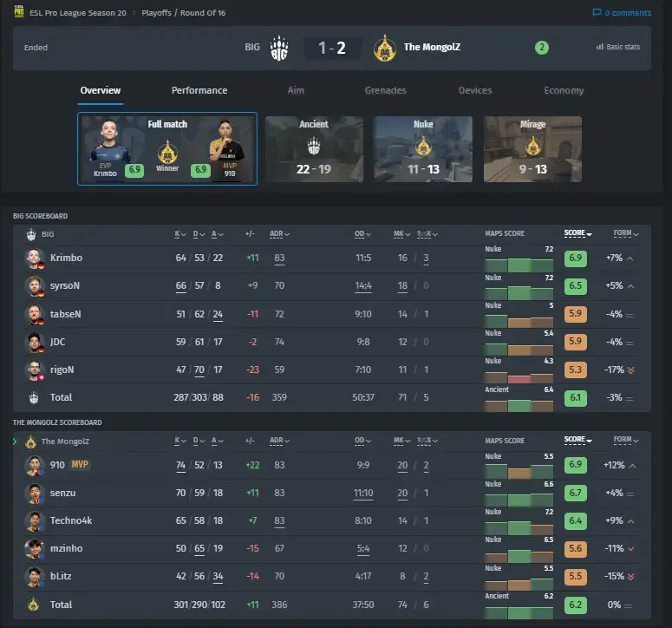Sort BIG scoreboard by ADR column

click(279, 234)
